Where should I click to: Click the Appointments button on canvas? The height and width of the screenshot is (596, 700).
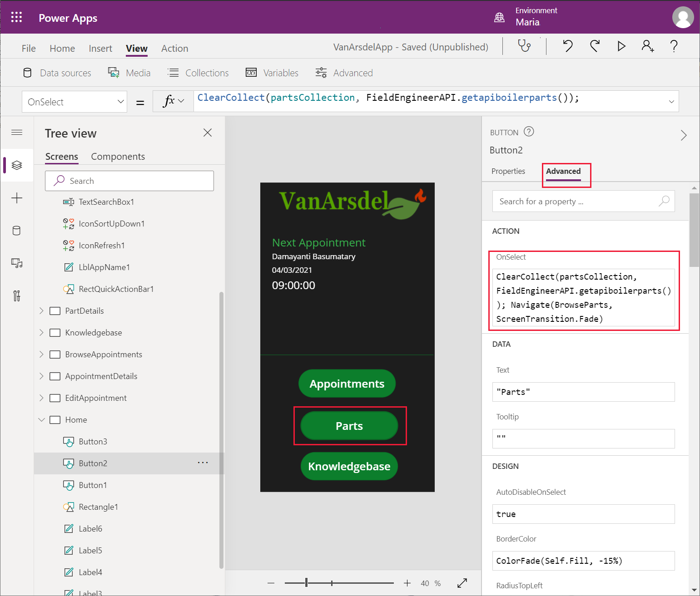coord(347,384)
